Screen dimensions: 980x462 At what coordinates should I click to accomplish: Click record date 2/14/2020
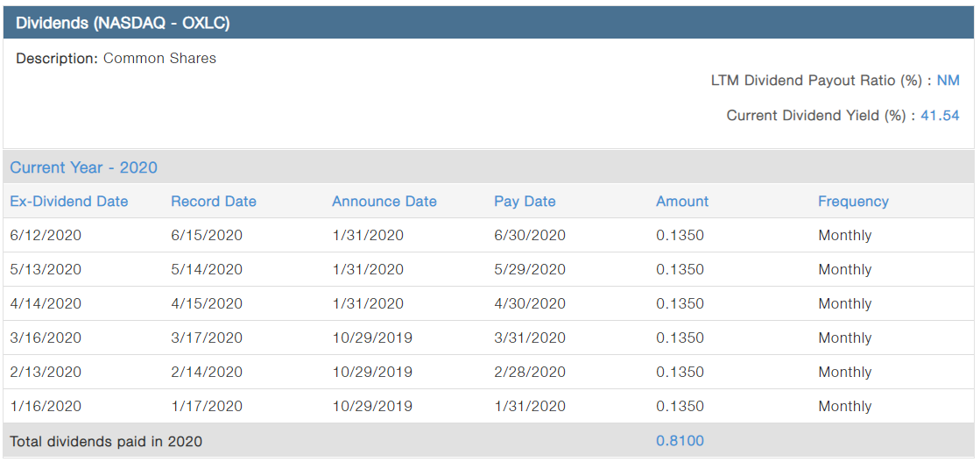pos(207,373)
